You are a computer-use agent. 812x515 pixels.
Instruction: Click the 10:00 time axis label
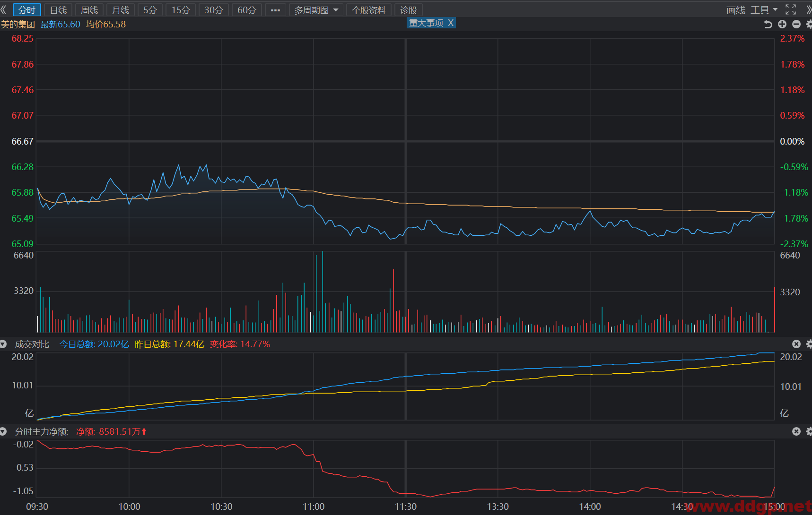129,506
